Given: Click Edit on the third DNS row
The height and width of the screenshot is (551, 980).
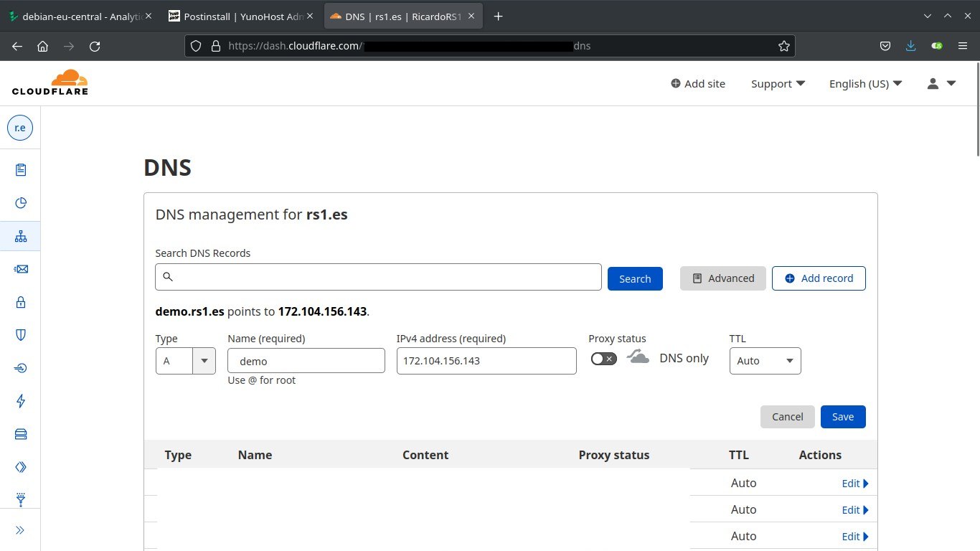Looking at the screenshot, I should pos(855,537).
